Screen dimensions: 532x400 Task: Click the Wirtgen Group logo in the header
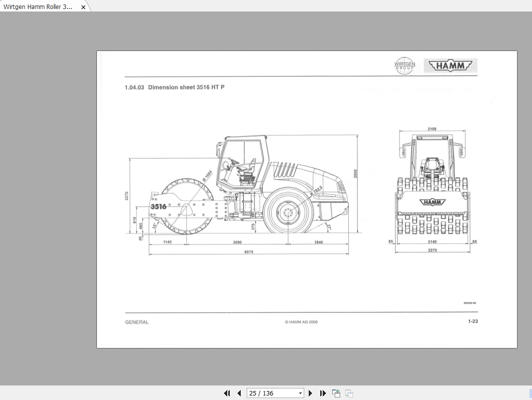pos(405,65)
